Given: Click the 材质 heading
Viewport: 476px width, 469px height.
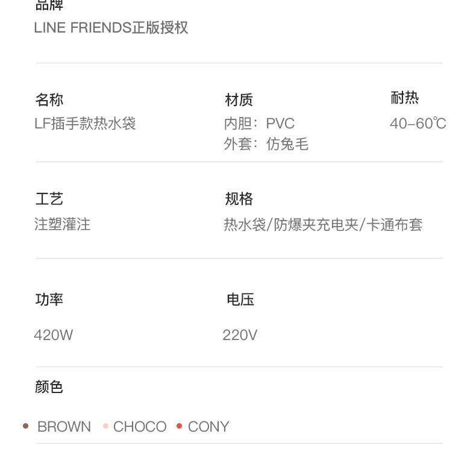Looking at the screenshot, I should click(239, 100).
